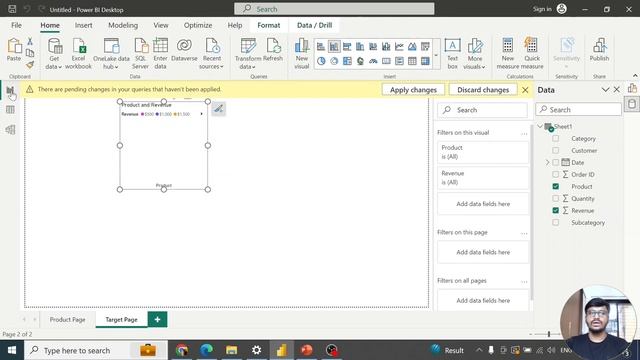Expand the visual gallery dropdown arrow
Image resolution: width=640 pixels, height=360 pixels.
coord(436,55)
